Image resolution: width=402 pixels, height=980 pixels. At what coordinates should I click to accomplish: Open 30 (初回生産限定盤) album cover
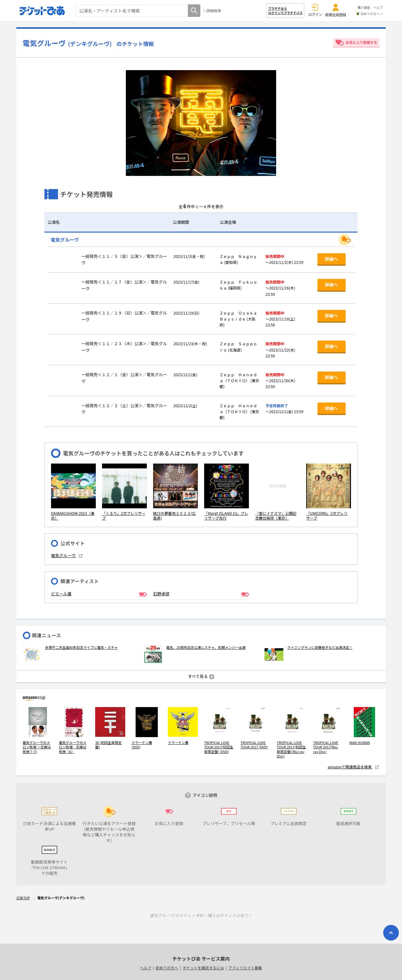click(110, 722)
